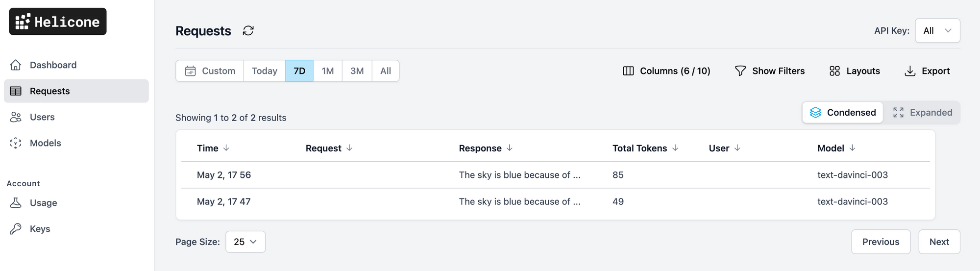Viewport: 980px width, 271px height.
Task: Open the May 2, 17 56 request row
Action: tap(224, 175)
